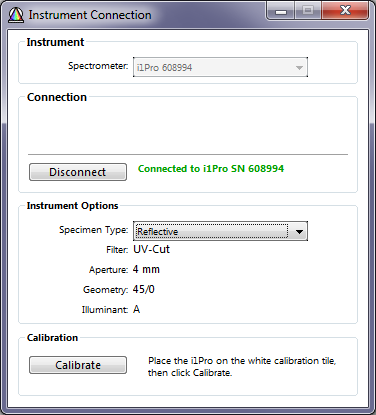The image size is (376, 415).
Task: Click the 'Instrument Options' group heading
Action: 72,206
